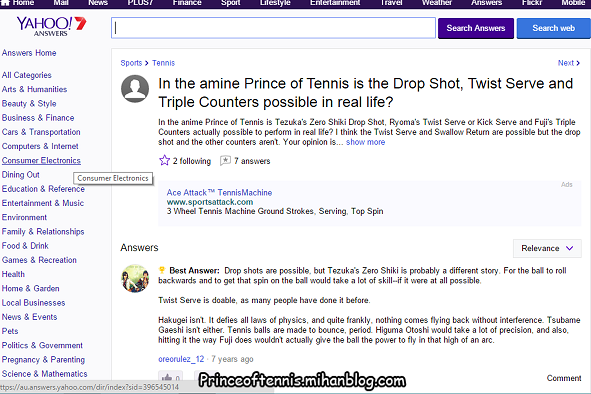Click the Best Answer trophy icon
The height and width of the screenshot is (394, 591).
(x=162, y=270)
